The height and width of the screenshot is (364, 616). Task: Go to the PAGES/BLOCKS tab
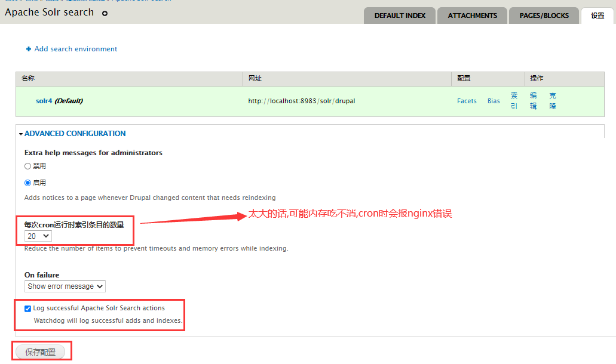(x=544, y=16)
